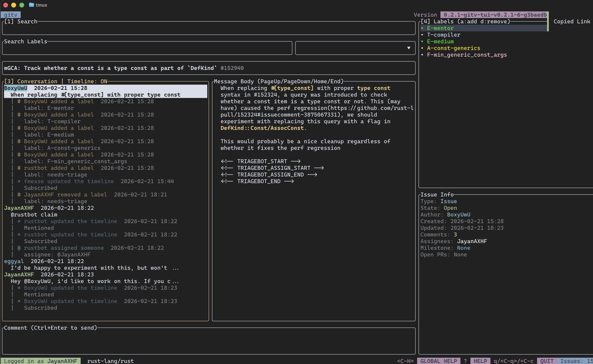Click the green bullet beside E-mentor label

click(422, 28)
